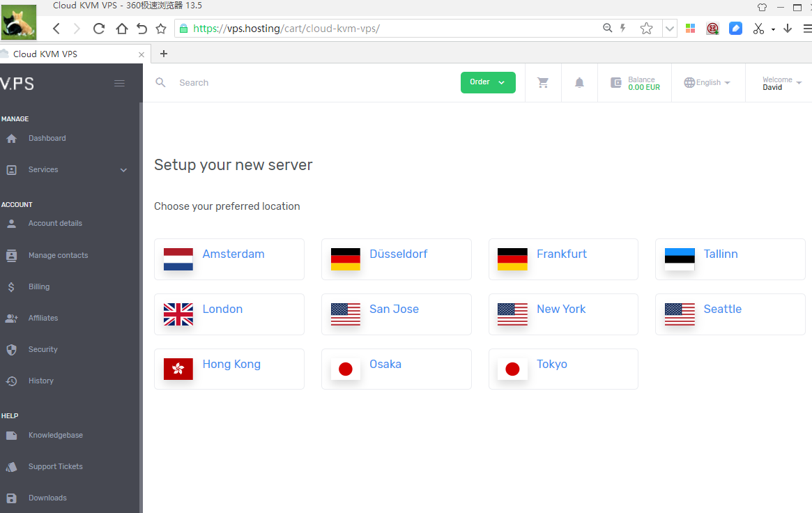Screen dimensions: 812x513
Task: Click the browser profile avatar image
Action: [19, 22]
